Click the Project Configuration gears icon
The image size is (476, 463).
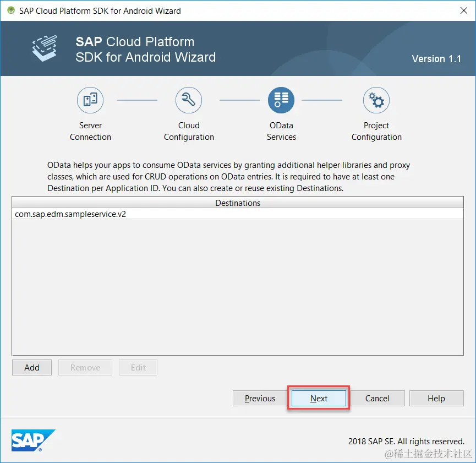tap(376, 100)
